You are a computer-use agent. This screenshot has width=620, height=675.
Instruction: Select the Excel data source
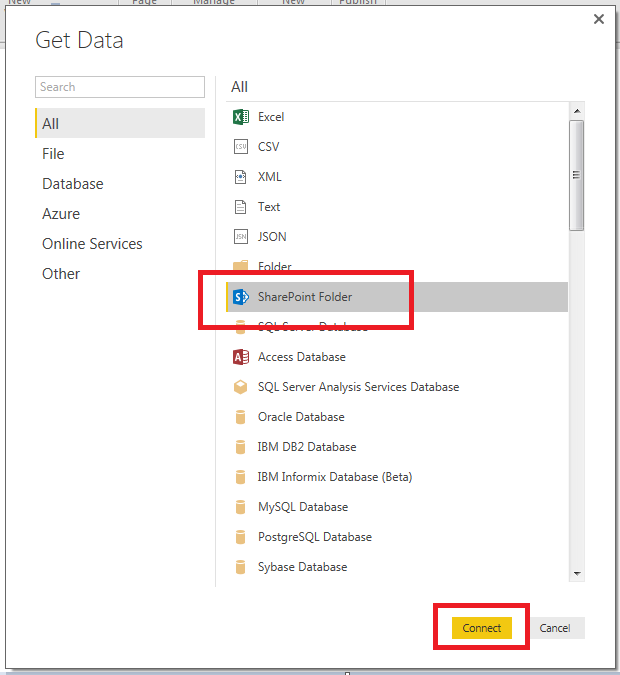tap(397, 117)
